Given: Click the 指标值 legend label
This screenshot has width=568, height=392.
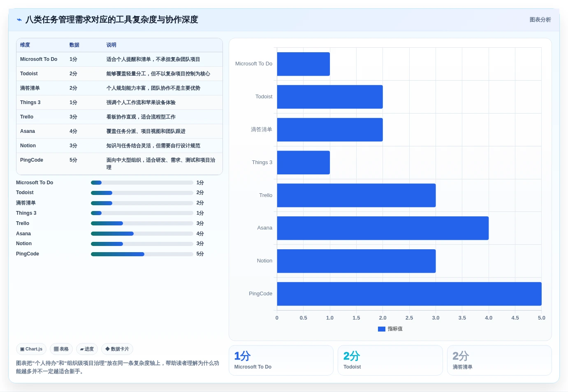Looking at the screenshot, I should click(x=395, y=329).
